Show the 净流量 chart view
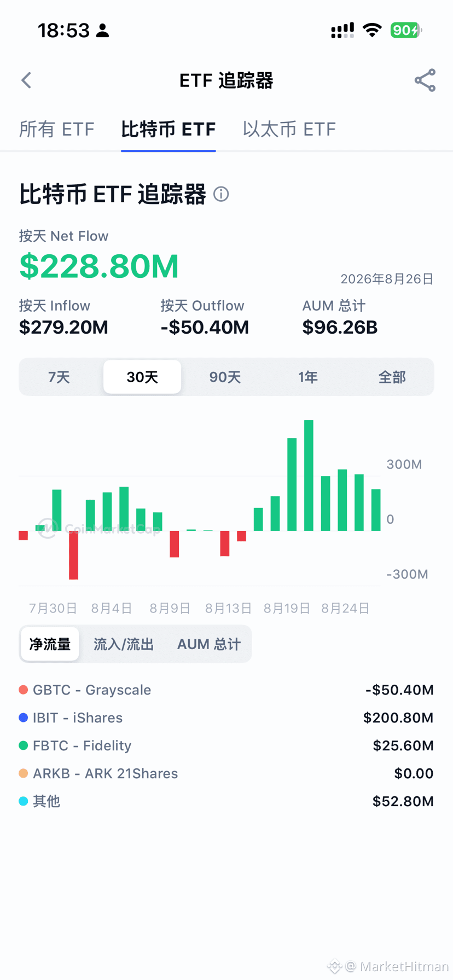This screenshot has width=453, height=980. point(50,644)
